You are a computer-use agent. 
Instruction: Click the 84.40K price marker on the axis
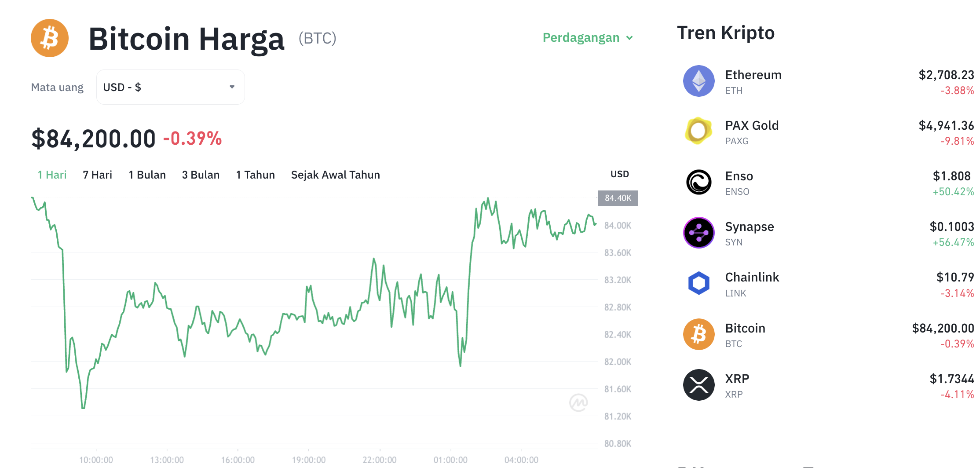618,198
